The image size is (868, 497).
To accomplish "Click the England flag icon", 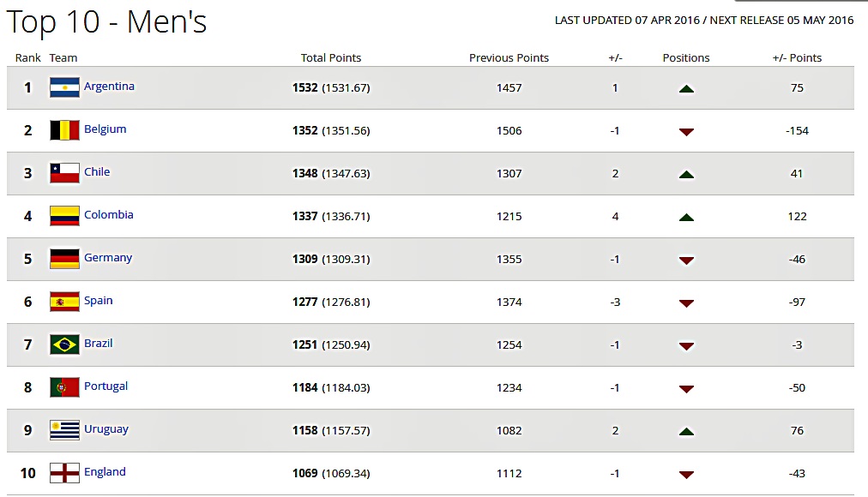I will click(x=65, y=473).
